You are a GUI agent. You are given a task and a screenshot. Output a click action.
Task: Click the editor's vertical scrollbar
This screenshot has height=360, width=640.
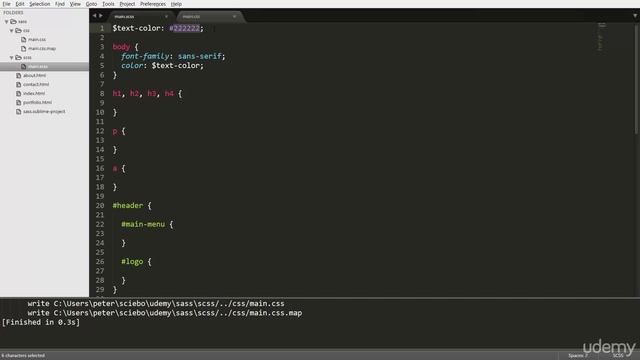[637, 80]
